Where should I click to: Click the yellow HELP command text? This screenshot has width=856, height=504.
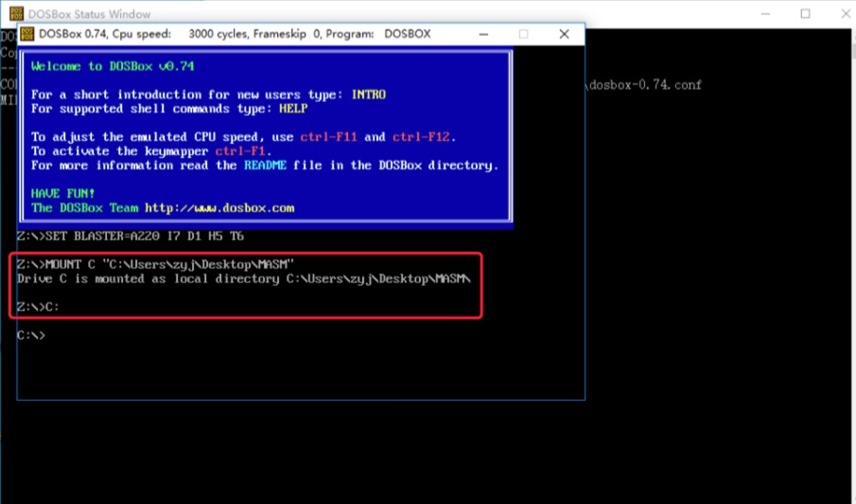point(293,109)
